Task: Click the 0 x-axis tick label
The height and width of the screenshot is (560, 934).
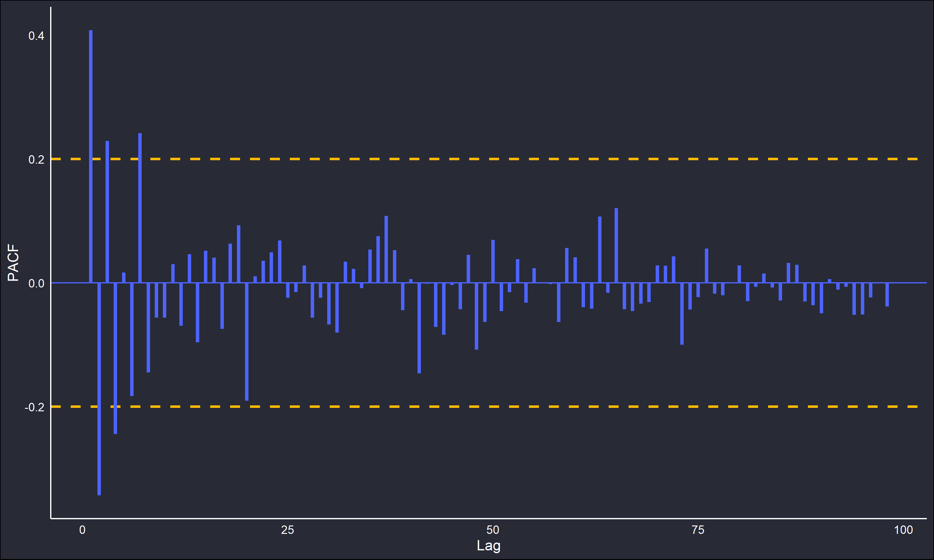Action: [82, 530]
